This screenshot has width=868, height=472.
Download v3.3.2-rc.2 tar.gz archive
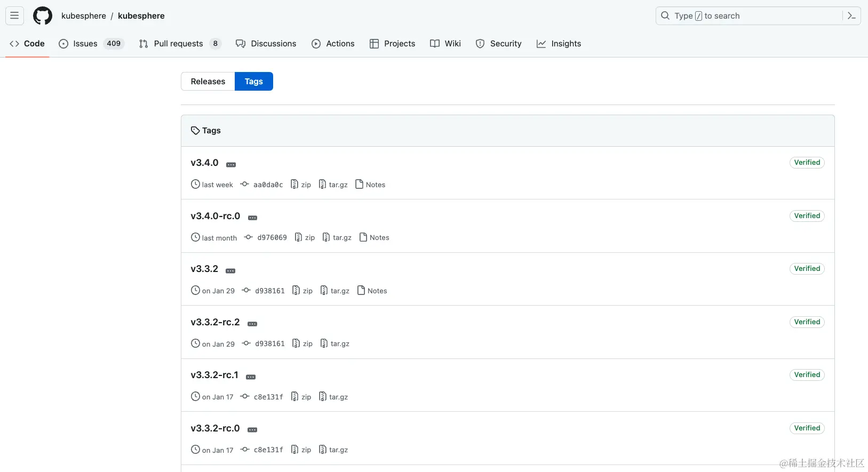[x=335, y=344]
